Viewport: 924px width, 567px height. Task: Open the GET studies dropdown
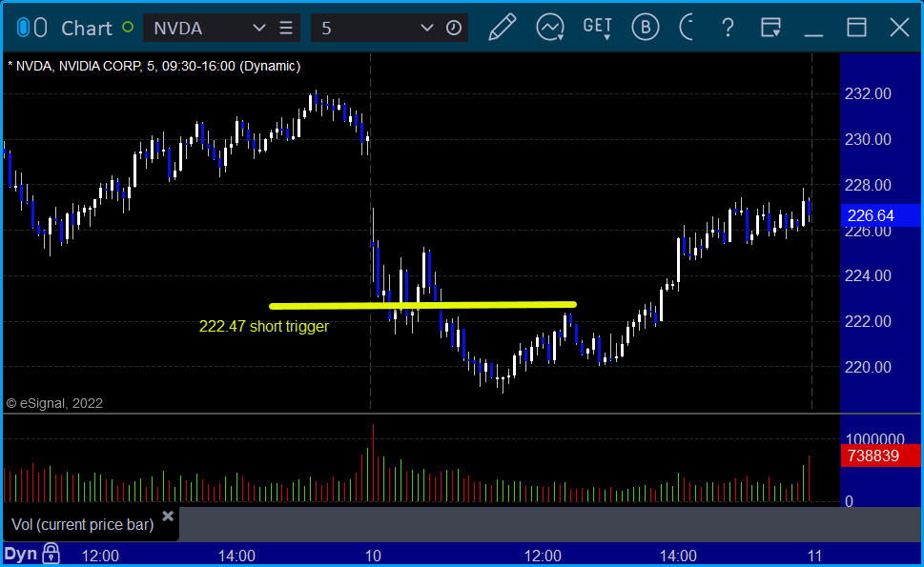pos(598,28)
